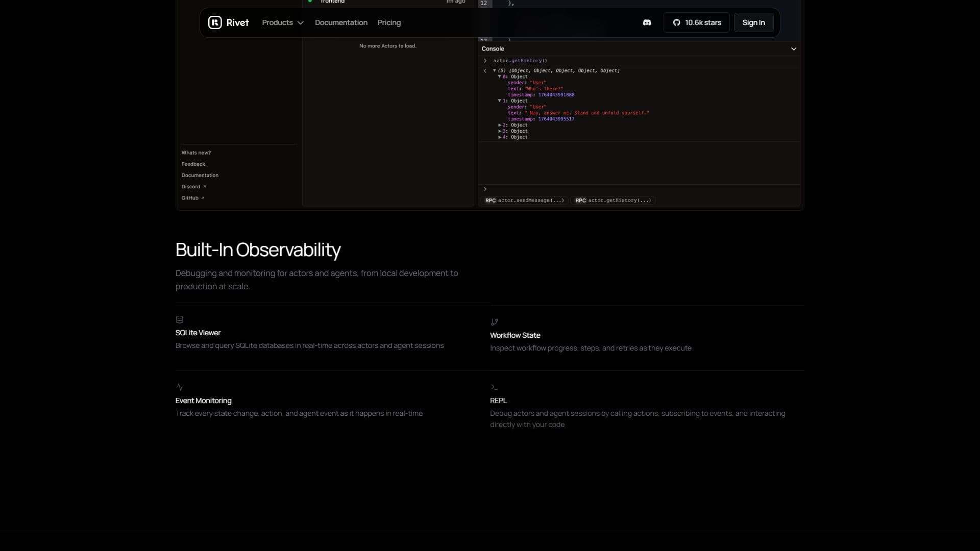The image size is (980, 551).
Task: Collapse the (5) Object array in console
Action: tap(494, 70)
